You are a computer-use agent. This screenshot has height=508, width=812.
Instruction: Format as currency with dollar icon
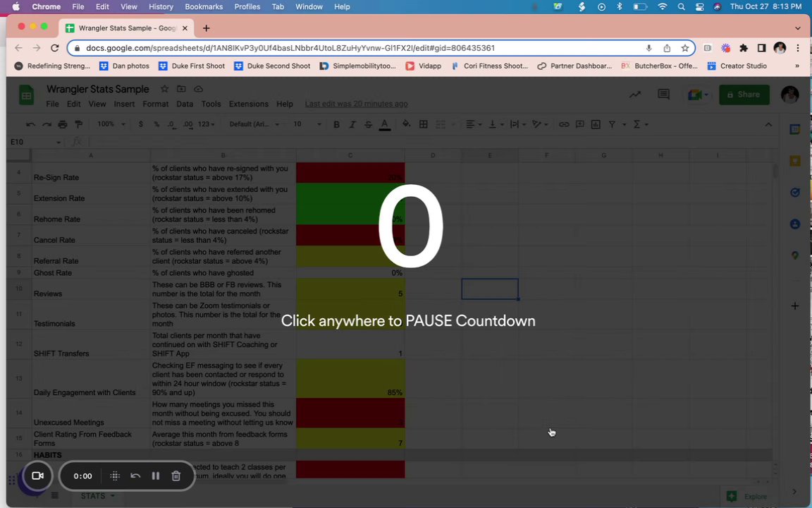coord(140,124)
